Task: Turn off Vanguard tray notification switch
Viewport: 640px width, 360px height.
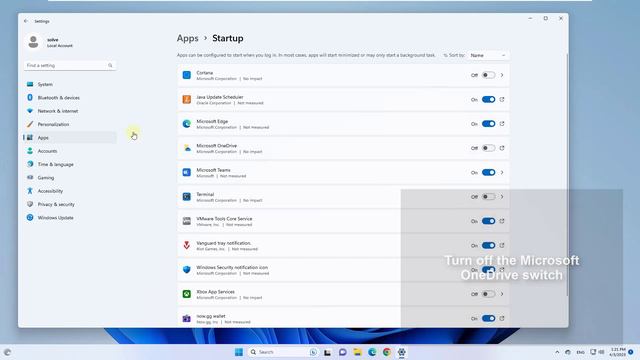Action: [x=488, y=245]
